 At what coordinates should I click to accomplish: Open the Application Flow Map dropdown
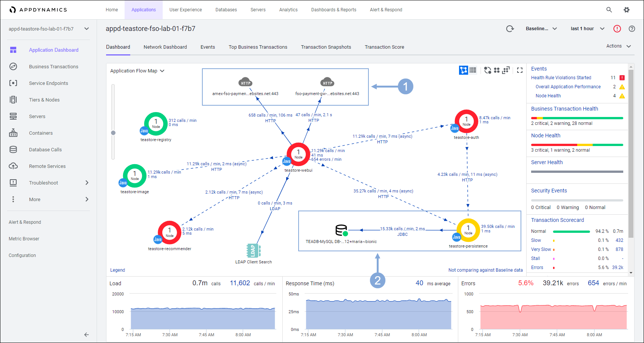tap(137, 71)
